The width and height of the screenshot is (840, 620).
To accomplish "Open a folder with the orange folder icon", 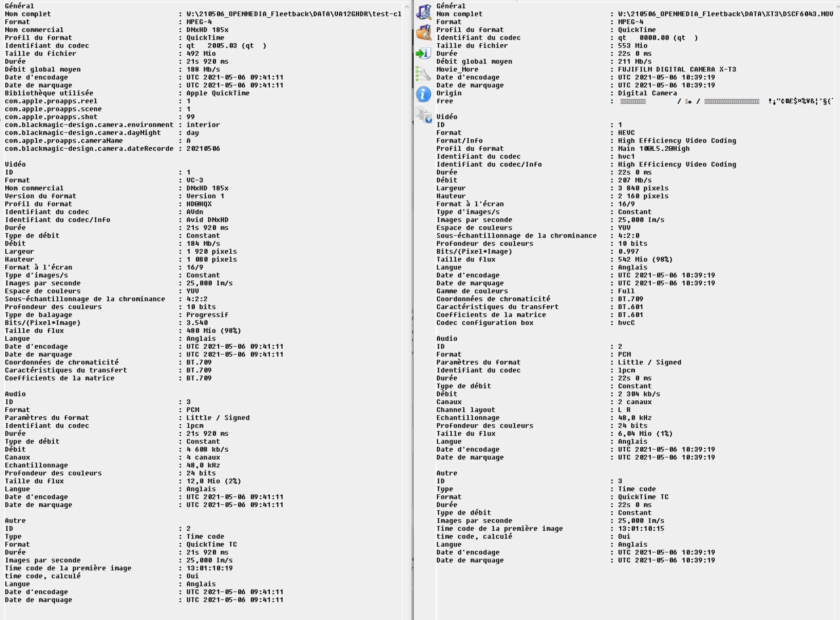I will pos(424,33).
